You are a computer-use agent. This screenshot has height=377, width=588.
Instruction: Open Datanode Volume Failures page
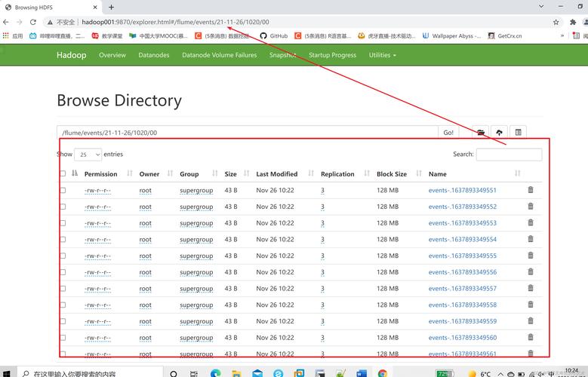point(220,55)
